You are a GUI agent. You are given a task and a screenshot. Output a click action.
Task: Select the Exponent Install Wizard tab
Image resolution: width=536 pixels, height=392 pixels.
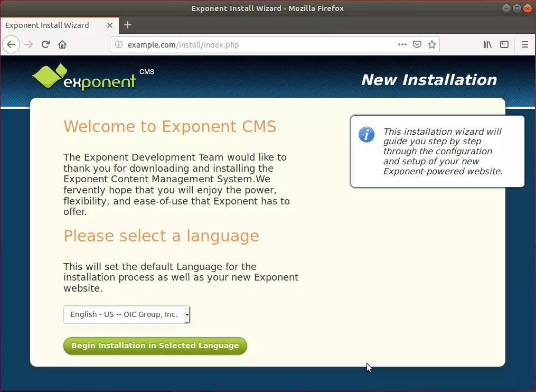pyautogui.click(x=60, y=25)
